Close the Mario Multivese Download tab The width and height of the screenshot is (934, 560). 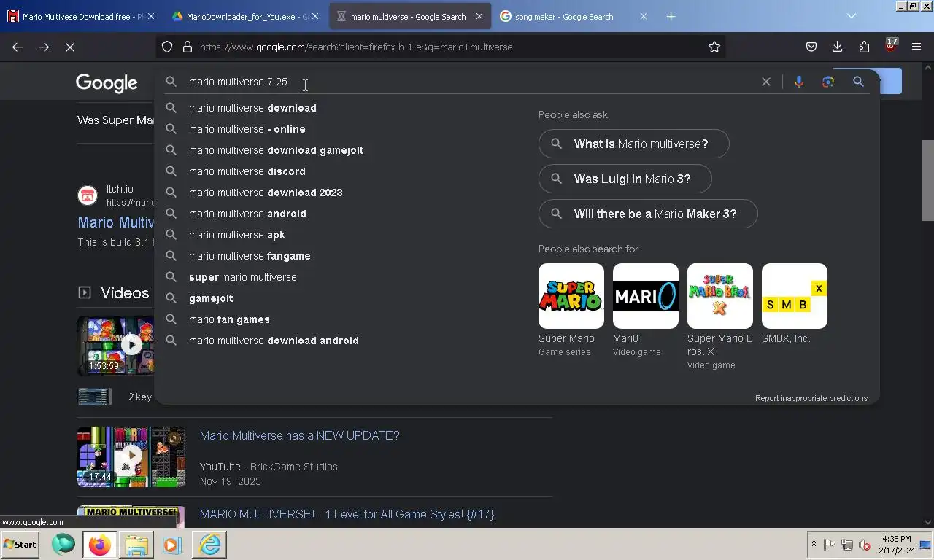click(x=151, y=16)
